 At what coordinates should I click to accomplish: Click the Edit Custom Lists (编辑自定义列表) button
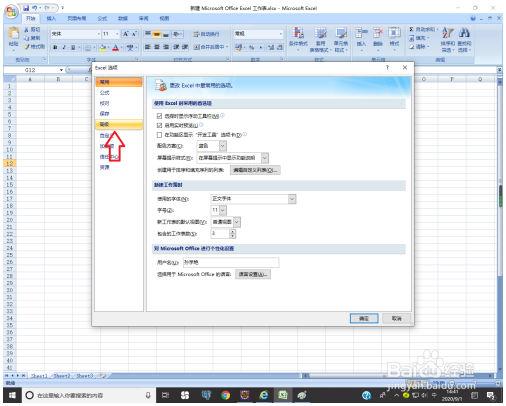[255, 170]
